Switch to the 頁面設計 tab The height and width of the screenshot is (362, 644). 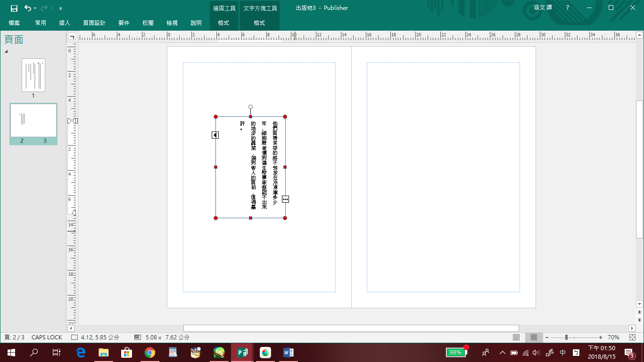tap(94, 23)
